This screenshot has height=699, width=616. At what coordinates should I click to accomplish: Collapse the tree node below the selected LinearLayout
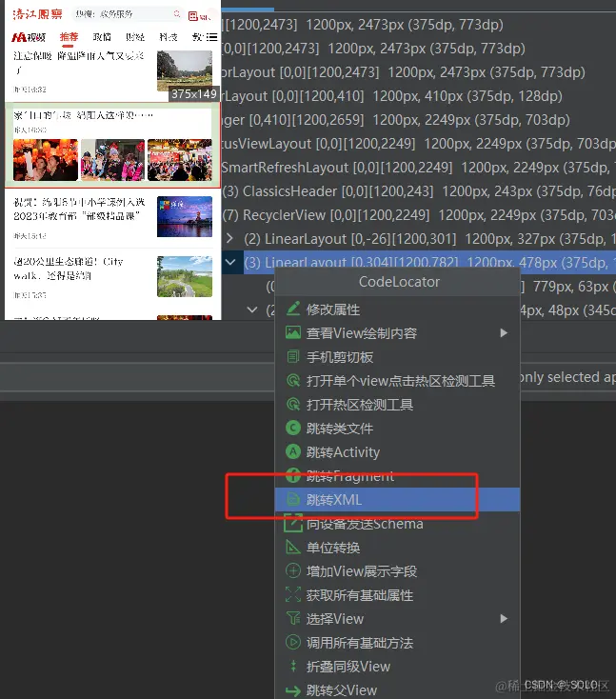(252, 310)
